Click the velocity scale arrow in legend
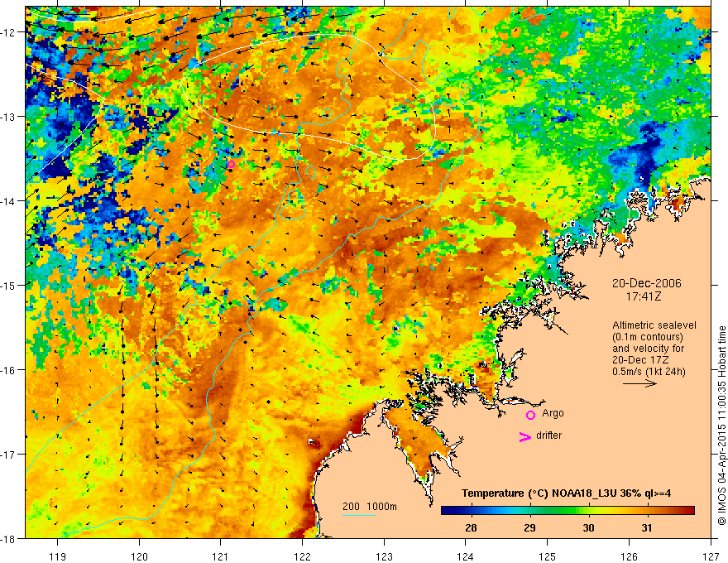The width and height of the screenshot is (728, 563). (639, 383)
